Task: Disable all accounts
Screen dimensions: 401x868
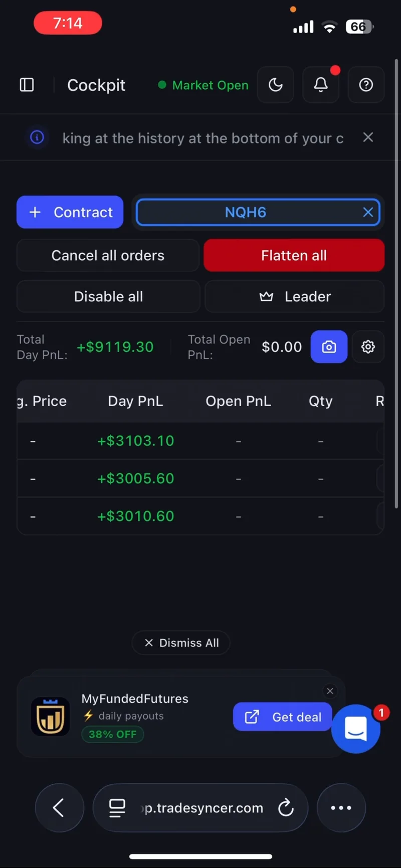Action: (108, 296)
